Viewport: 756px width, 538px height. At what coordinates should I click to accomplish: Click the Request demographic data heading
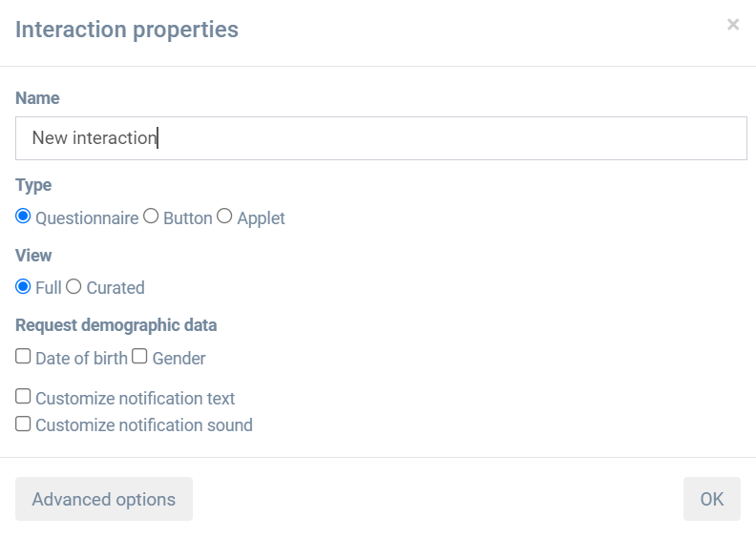click(x=116, y=325)
